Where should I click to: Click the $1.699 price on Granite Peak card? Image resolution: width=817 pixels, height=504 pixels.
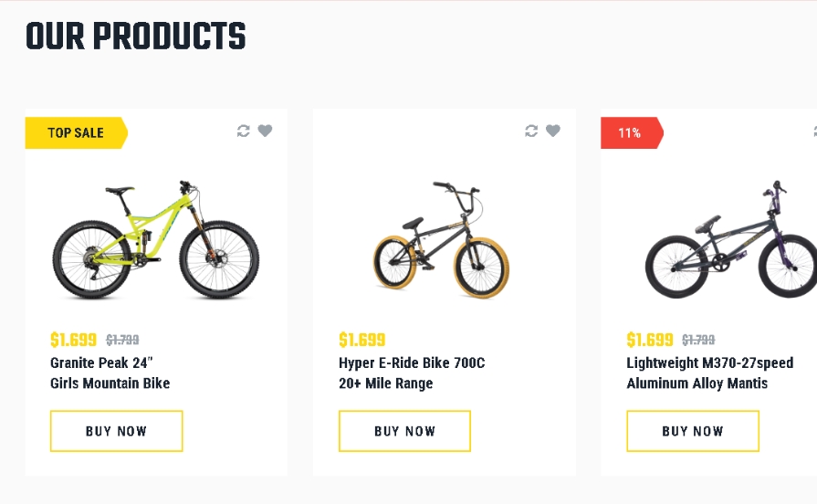click(73, 341)
